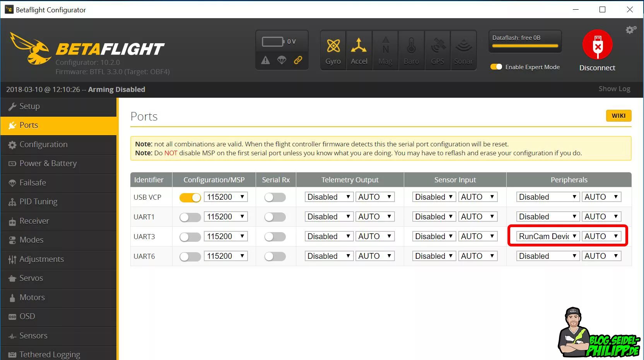Open UART3 Peripherals AUTO baud dropdown

[601, 236]
